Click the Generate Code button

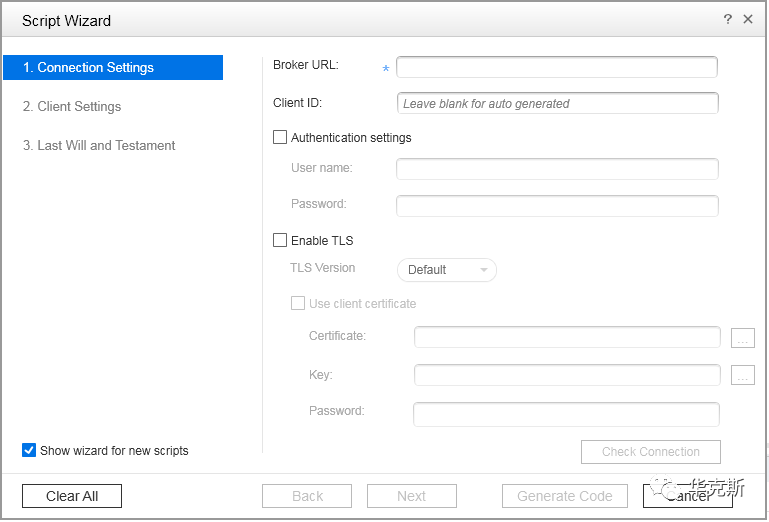pyautogui.click(x=564, y=496)
